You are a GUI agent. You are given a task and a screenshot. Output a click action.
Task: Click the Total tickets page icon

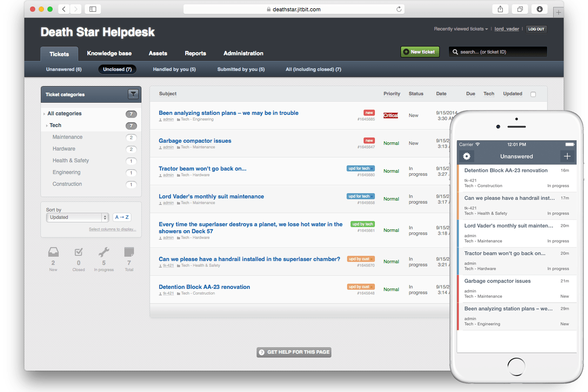[129, 251]
